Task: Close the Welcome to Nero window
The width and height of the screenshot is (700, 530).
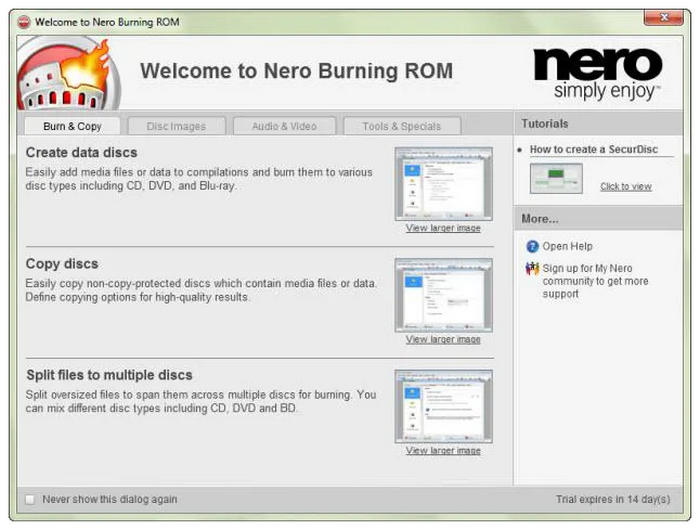Action: pos(663,17)
